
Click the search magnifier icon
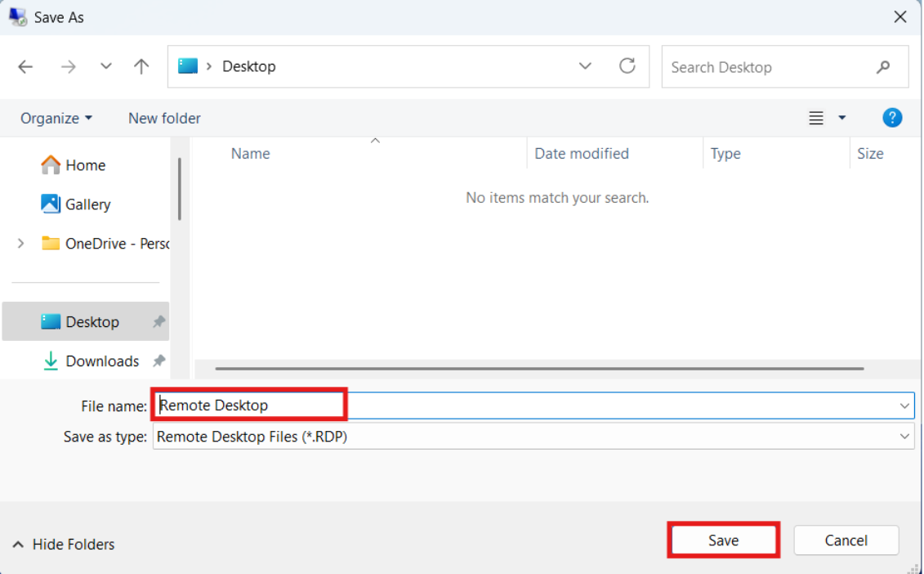[883, 67]
